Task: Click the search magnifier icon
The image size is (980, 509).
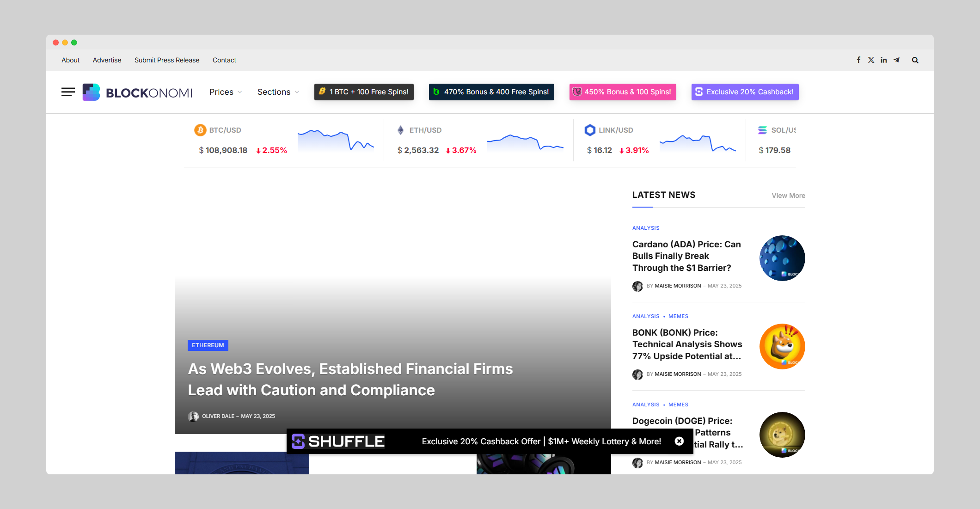Action: coord(915,60)
